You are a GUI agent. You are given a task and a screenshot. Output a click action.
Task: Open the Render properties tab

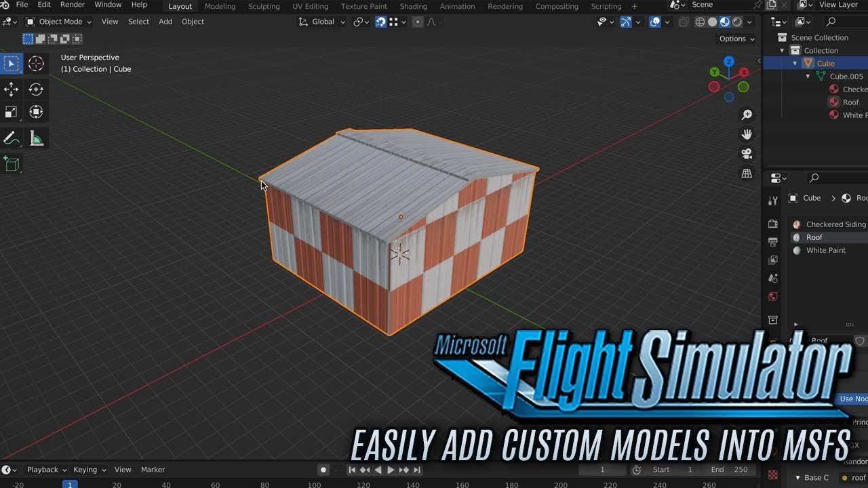772,224
